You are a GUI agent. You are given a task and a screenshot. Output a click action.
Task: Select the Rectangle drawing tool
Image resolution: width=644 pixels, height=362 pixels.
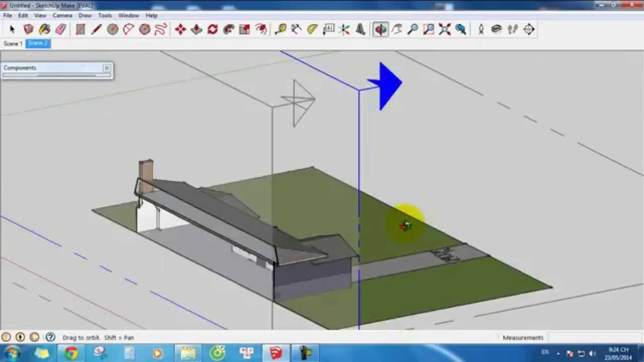point(80,30)
